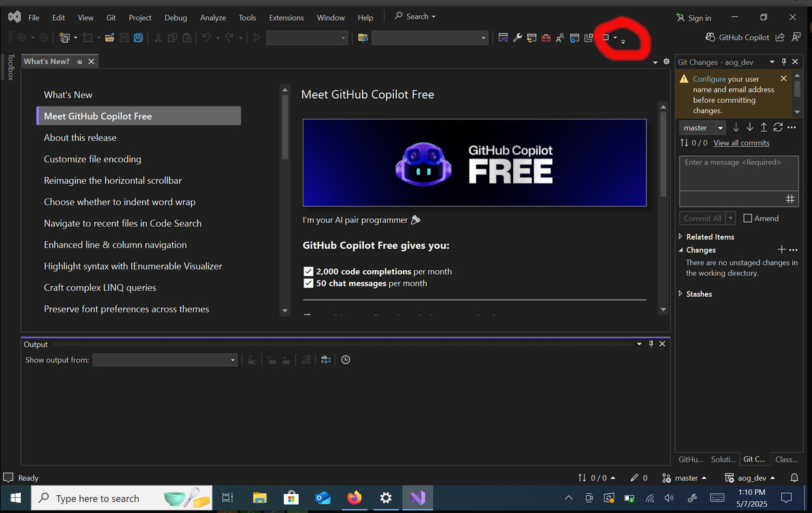Select About this release in What's New list

click(x=80, y=138)
